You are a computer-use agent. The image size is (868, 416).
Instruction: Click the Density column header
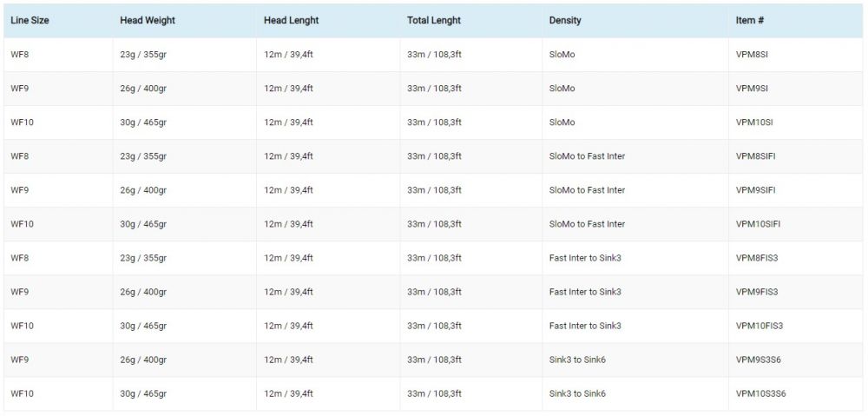[x=565, y=20]
